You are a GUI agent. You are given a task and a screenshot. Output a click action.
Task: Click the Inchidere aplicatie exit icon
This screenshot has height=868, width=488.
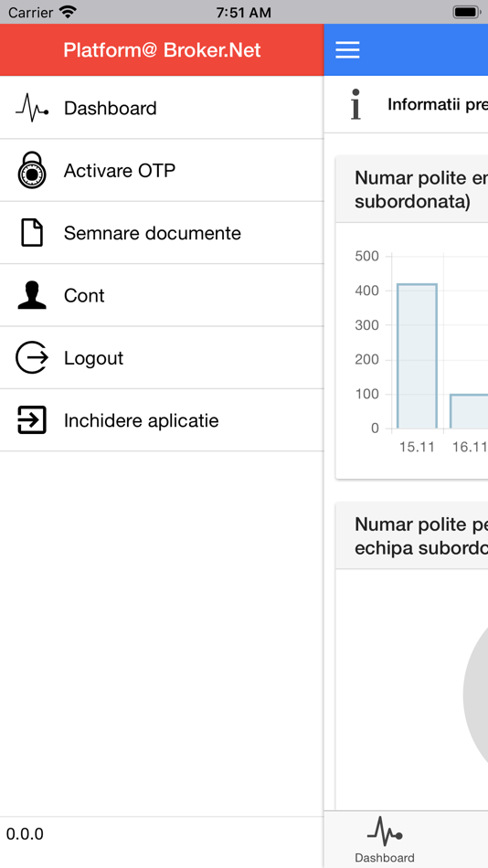32,420
